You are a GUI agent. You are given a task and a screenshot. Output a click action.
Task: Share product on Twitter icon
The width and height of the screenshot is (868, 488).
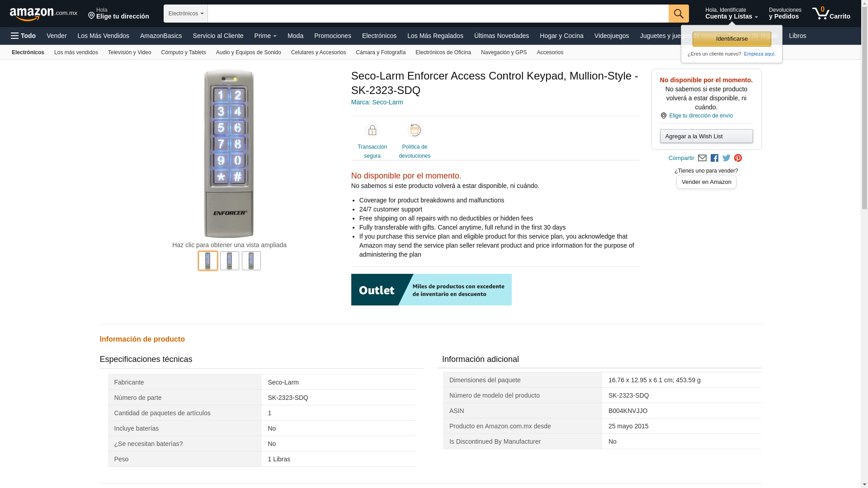tap(726, 158)
